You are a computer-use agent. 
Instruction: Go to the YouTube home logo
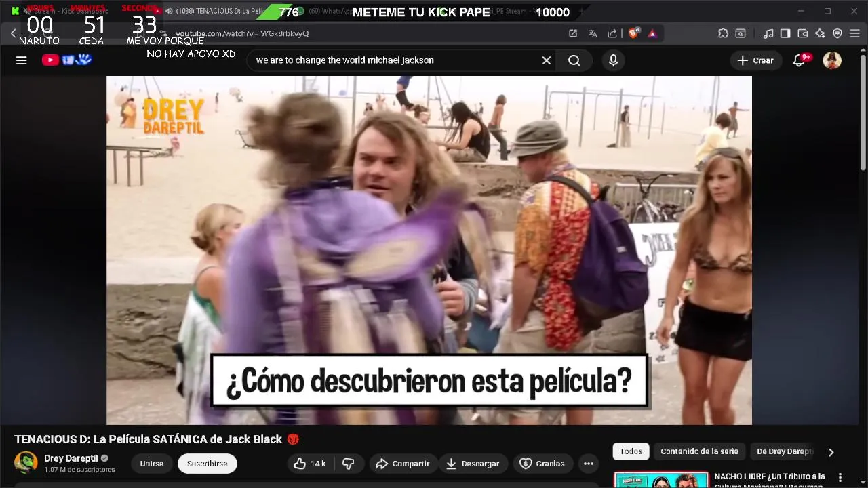click(66, 60)
